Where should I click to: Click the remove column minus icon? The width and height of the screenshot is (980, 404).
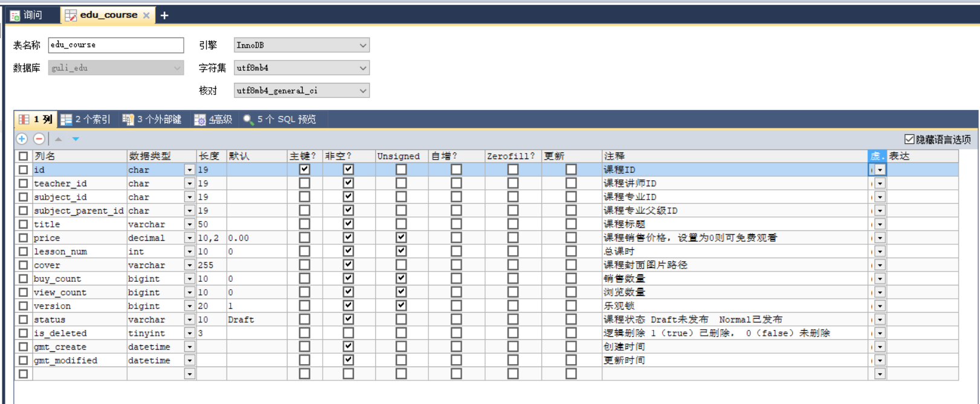39,139
